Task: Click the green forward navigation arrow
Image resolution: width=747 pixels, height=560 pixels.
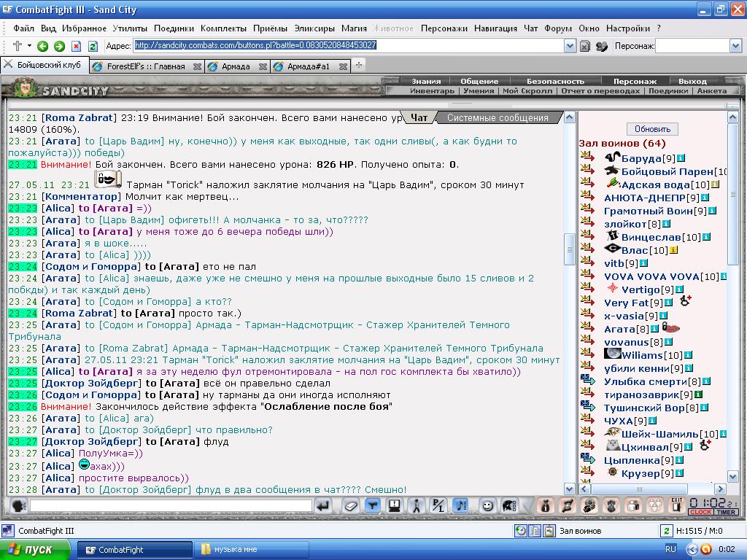Action: click(60, 46)
